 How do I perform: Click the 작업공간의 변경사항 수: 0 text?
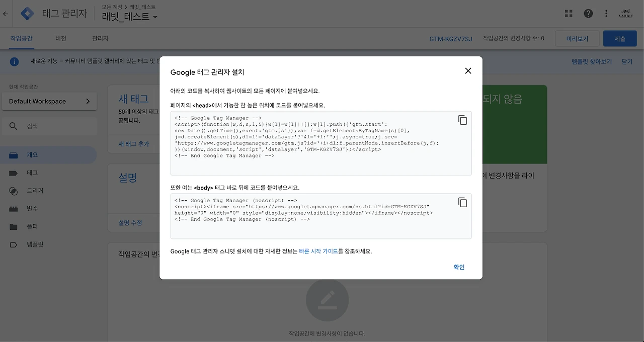pos(513,38)
